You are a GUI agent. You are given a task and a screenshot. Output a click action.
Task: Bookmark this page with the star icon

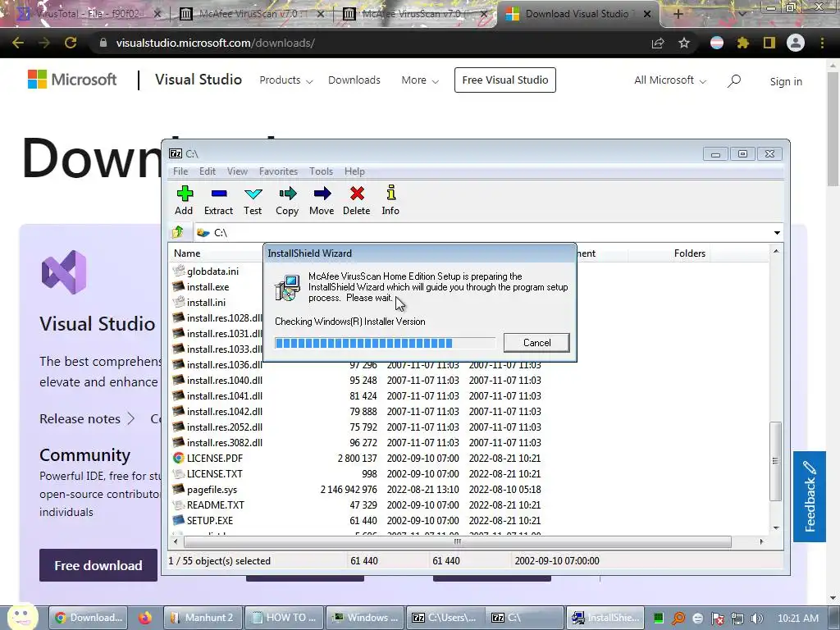684,43
